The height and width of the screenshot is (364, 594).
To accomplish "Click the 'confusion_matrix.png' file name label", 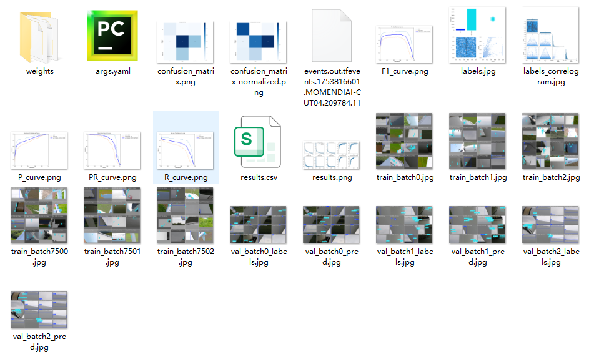I will [x=186, y=76].
